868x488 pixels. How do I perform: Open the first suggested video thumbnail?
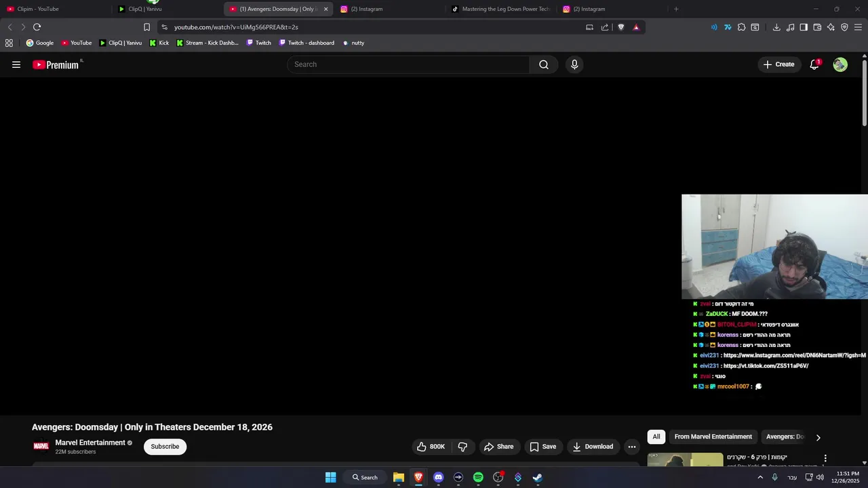tap(685, 460)
